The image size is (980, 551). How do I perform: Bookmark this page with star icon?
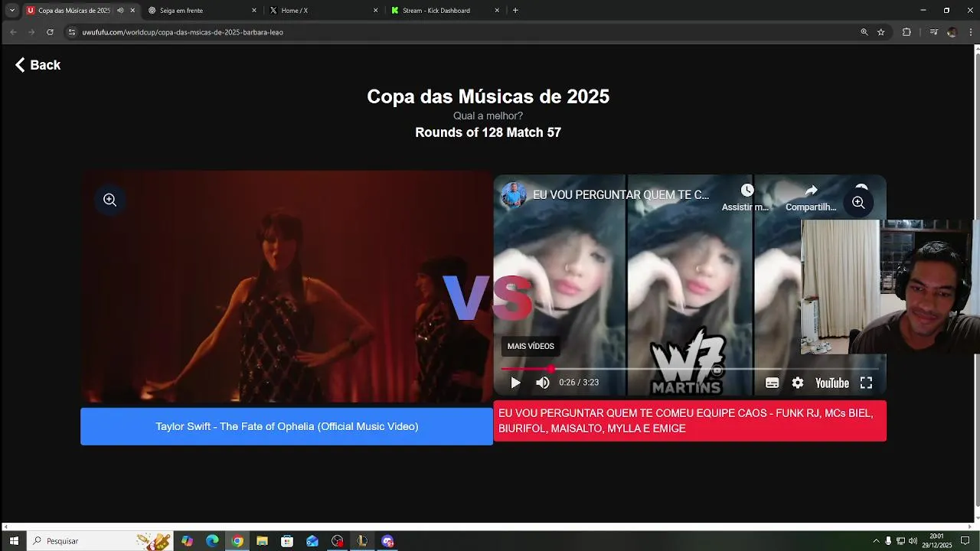[x=881, y=32]
